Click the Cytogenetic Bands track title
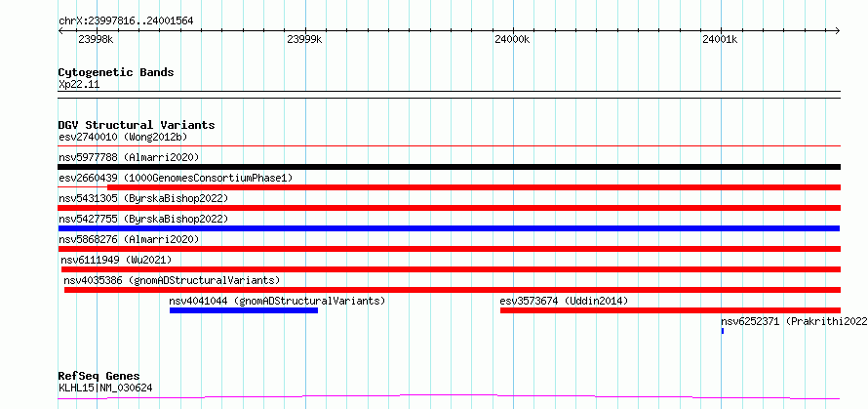868x409 pixels. click(x=116, y=72)
